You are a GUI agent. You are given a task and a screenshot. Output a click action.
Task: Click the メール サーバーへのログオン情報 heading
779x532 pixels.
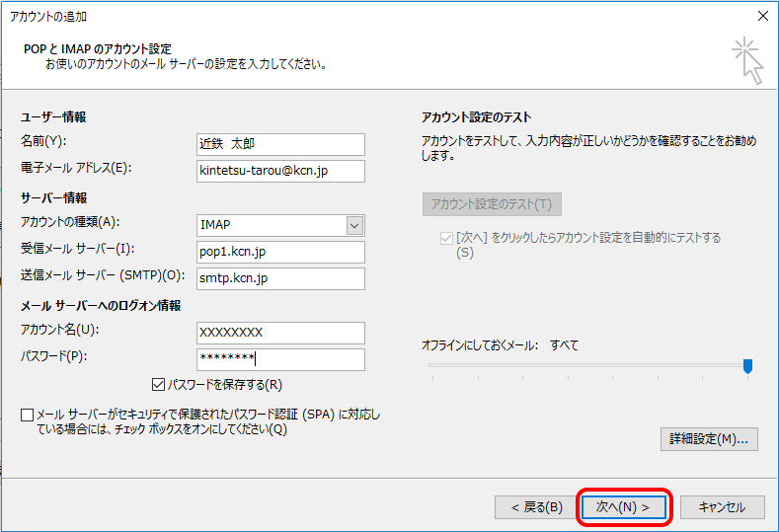pyautogui.click(x=101, y=306)
